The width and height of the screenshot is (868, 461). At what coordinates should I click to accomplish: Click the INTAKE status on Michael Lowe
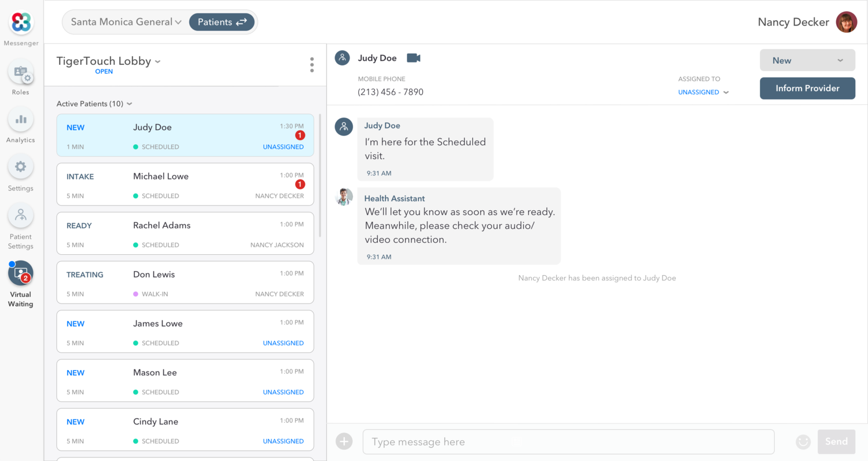pos(80,177)
